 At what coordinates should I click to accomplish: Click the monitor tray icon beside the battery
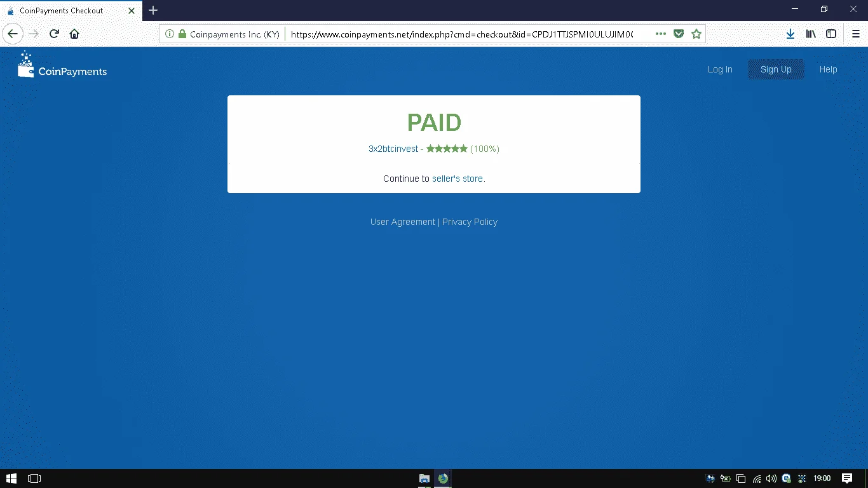point(710,478)
